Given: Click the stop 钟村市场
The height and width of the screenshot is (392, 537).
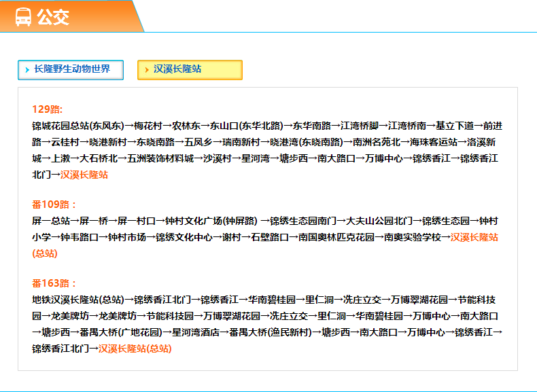Looking at the screenshot, I should pos(127,237).
